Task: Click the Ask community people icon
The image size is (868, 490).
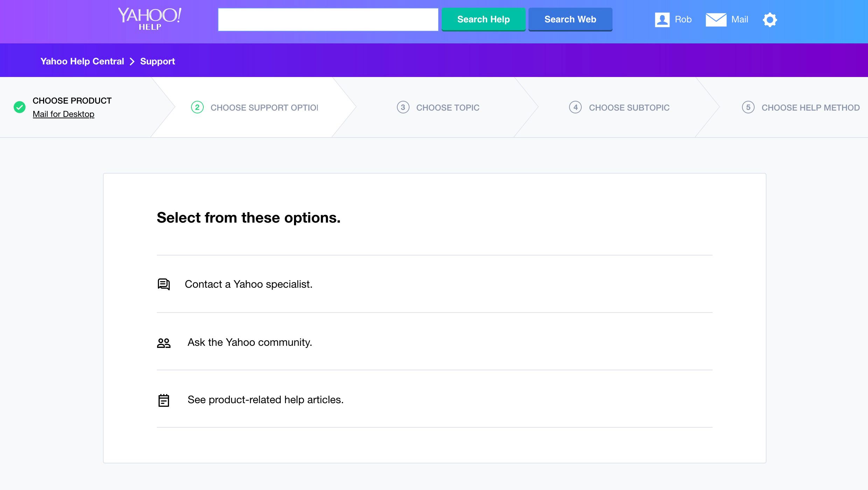Action: point(164,342)
